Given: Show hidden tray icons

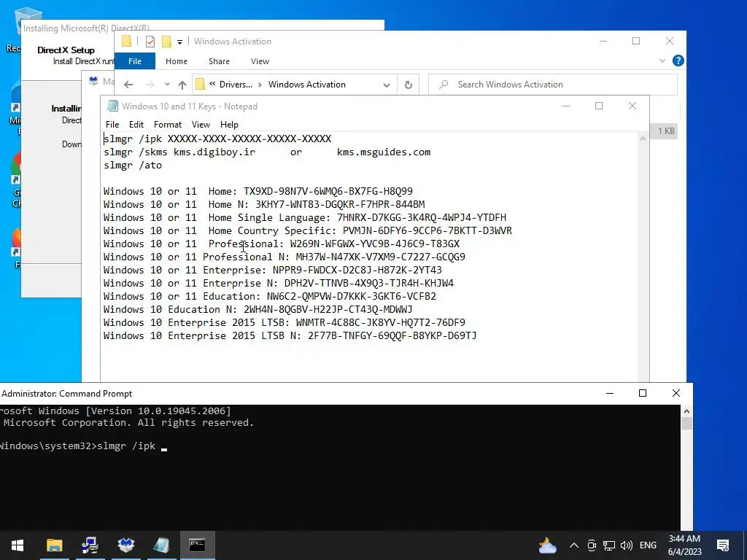Looking at the screenshot, I should tap(573, 545).
